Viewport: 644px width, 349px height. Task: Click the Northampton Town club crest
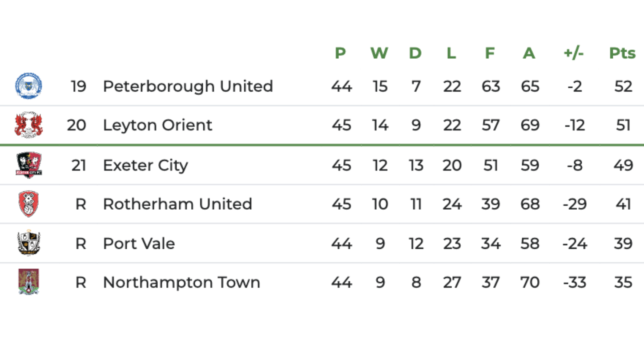[29, 282]
